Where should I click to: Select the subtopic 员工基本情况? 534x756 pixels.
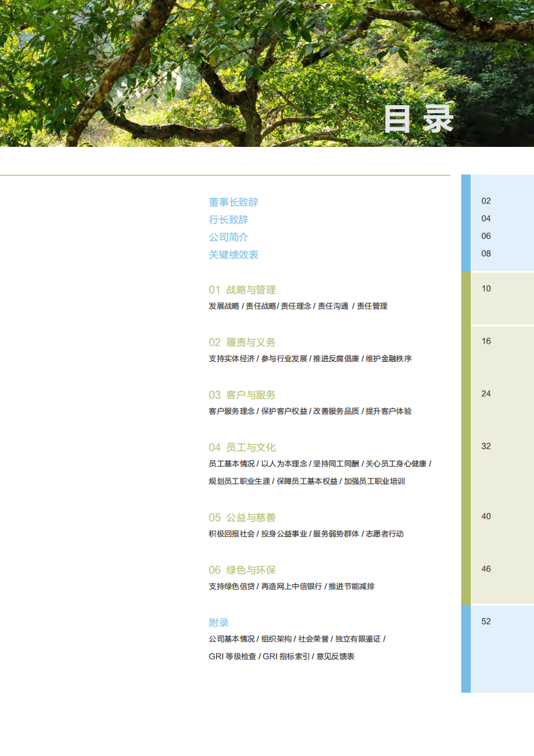click(232, 464)
